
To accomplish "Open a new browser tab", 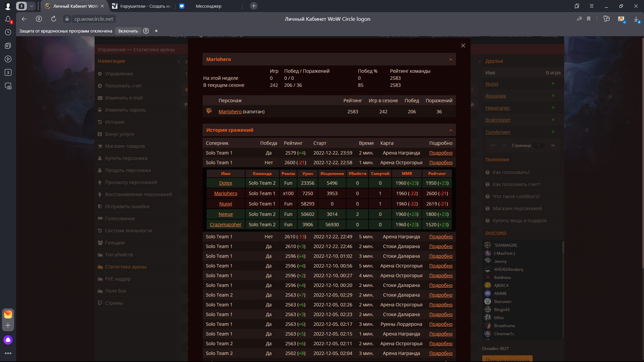I will click(x=254, y=6).
